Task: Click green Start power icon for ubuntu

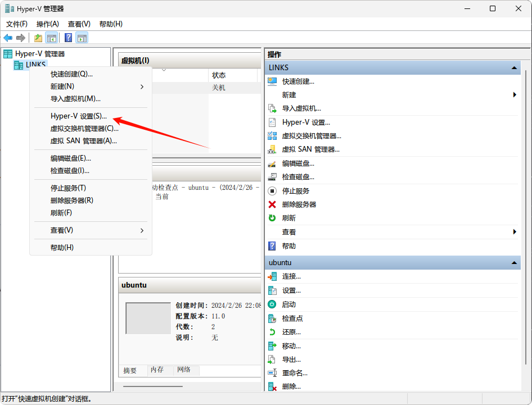Action: click(272, 304)
